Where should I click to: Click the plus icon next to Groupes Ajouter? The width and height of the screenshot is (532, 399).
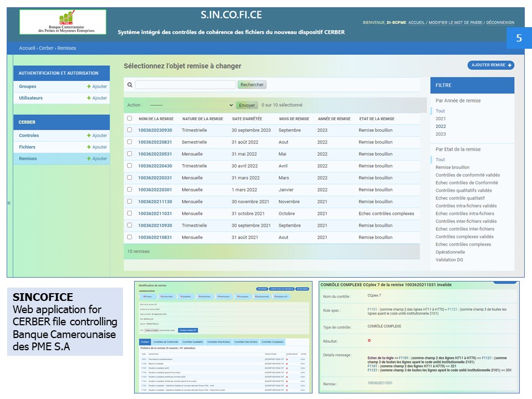89,86
